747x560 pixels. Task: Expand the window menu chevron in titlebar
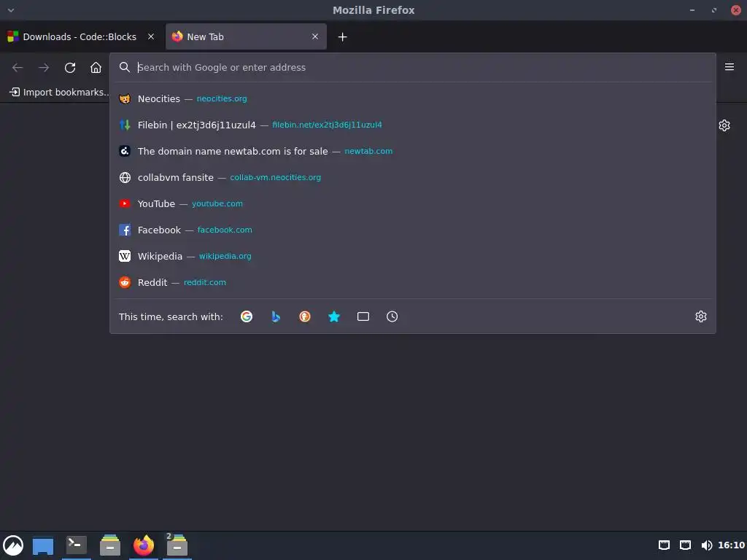click(11, 10)
